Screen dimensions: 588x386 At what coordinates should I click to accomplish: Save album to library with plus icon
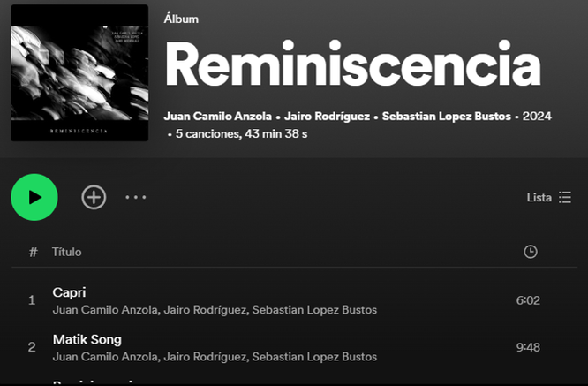94,197
